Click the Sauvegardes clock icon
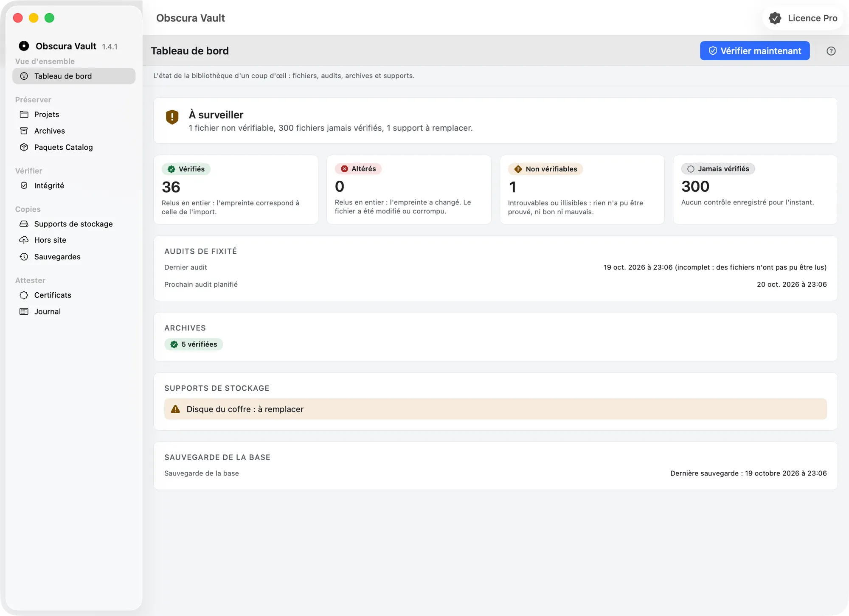This screenshot has height=616, width=849. point(24,257)
